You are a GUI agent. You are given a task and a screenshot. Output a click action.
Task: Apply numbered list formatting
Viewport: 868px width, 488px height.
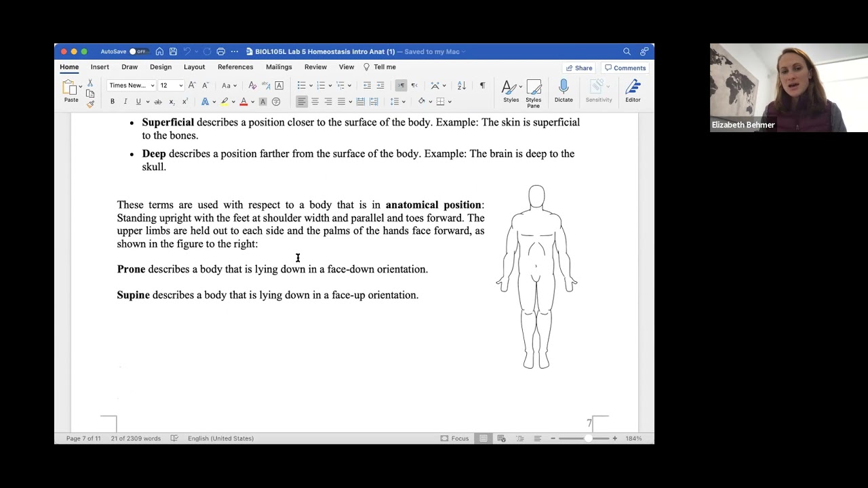(321, 85)
